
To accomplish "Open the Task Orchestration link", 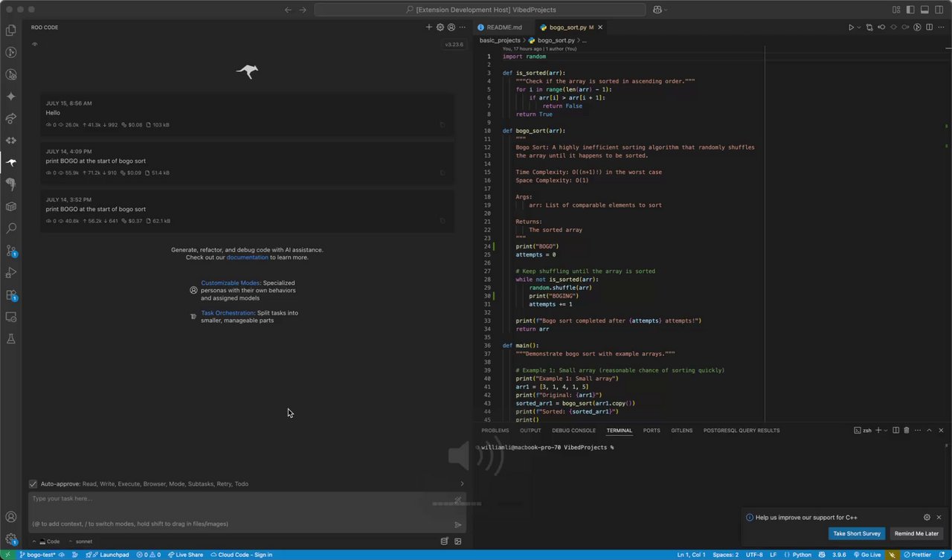I will [x=228, y=313].
